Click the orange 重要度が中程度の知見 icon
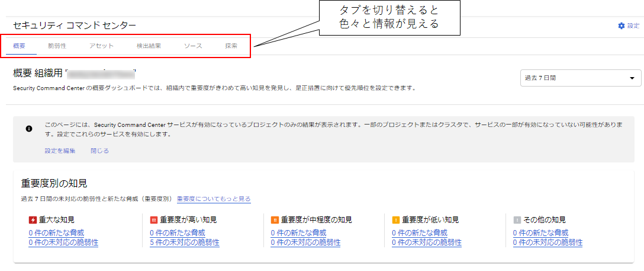 click(275, 220)
